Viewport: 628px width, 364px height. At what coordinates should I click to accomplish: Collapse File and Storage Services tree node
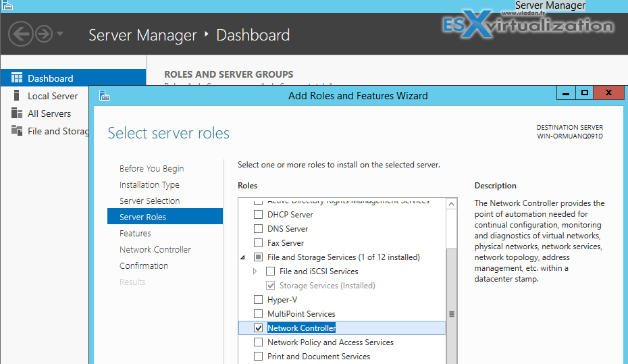click(242, 257)
